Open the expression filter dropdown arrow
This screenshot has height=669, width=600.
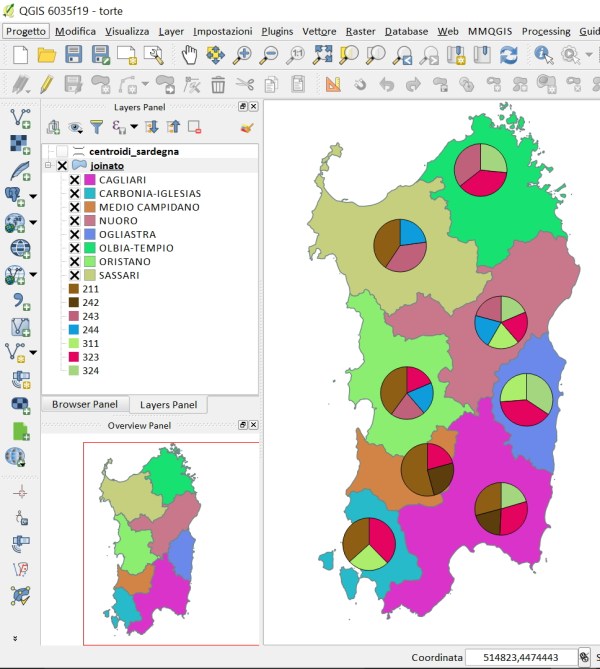pos(133,127)
